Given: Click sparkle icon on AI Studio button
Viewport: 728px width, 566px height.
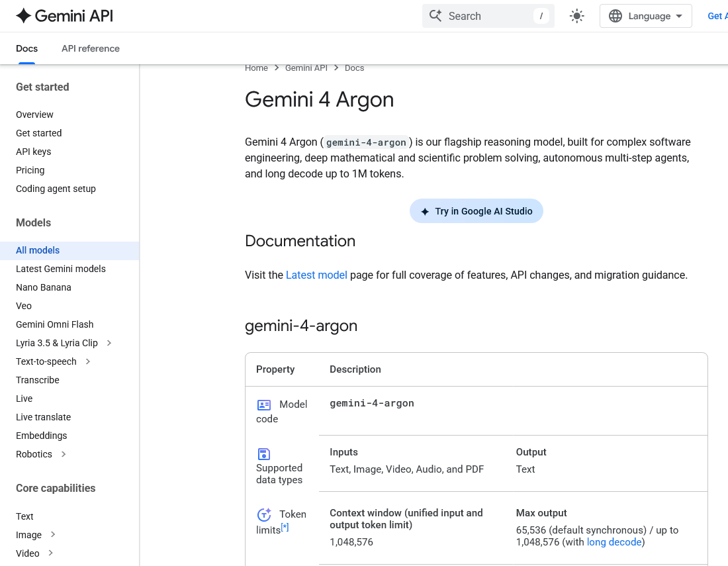Looking at the screenshot, I should (x=425, y=211).
